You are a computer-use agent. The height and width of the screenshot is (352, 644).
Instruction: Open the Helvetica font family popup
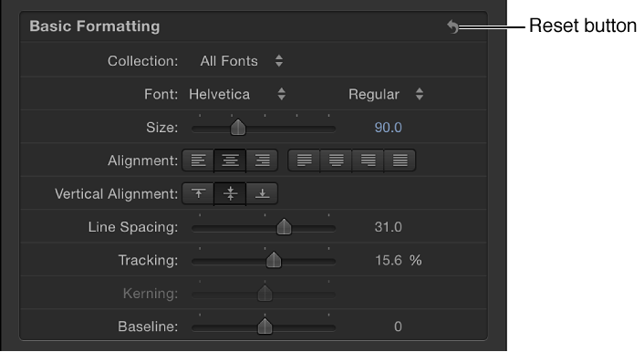237,95
